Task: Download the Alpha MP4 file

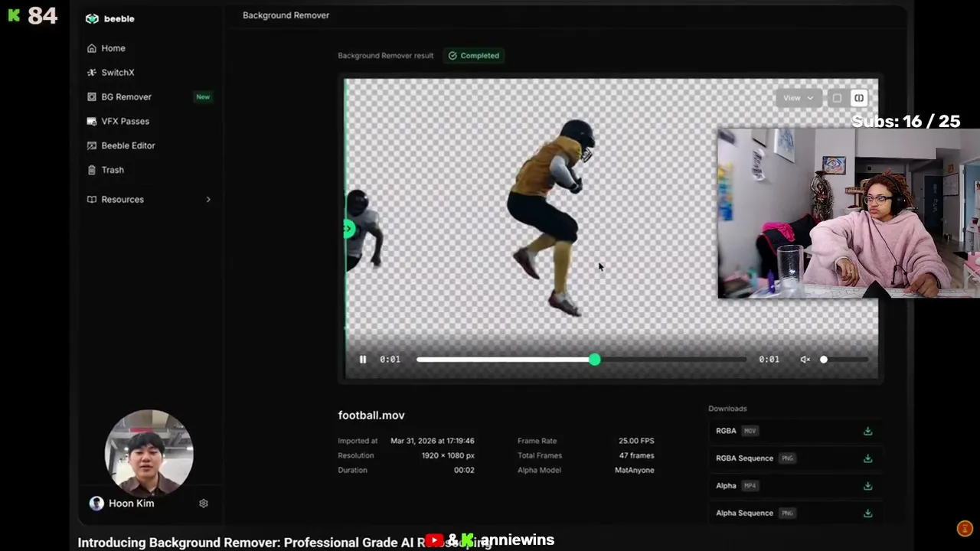Action: [867, 486]
